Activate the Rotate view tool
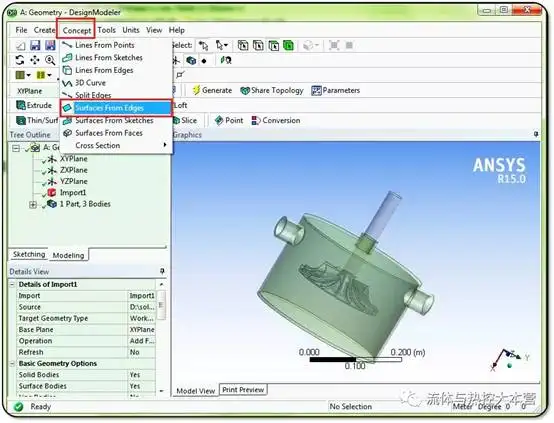 click(x=20, y=60)
